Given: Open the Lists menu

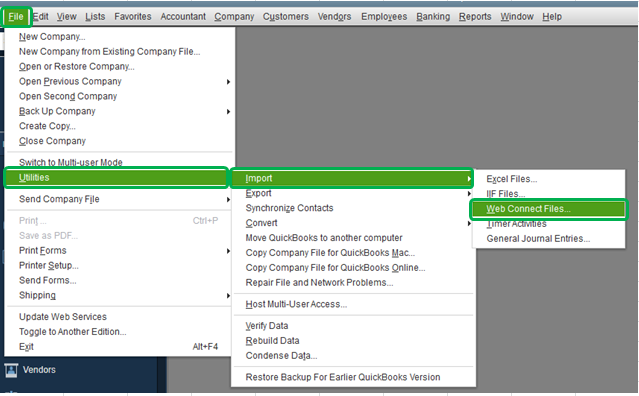Looking at the screenshot, I should pyautogui.click(x=95, y=17).
